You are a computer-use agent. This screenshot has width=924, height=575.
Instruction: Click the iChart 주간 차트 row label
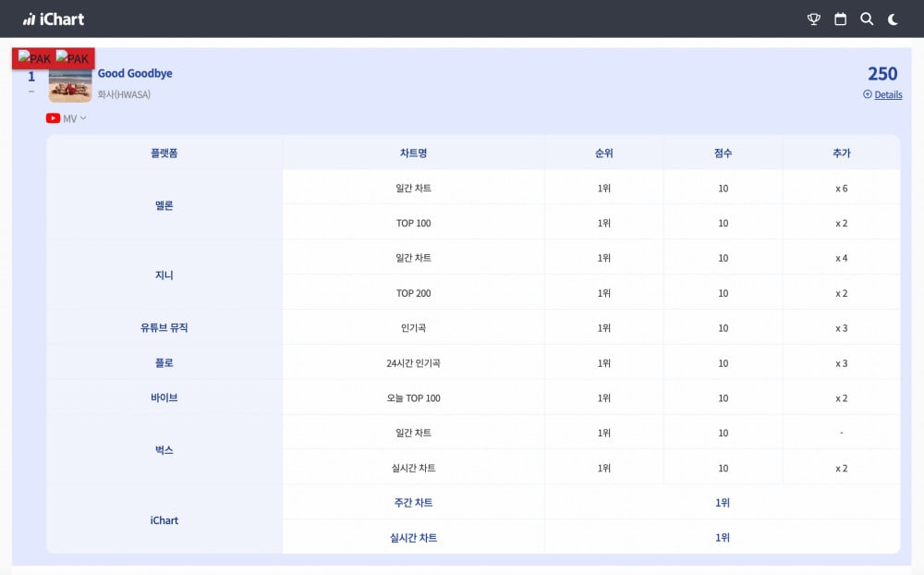(413, 503)
